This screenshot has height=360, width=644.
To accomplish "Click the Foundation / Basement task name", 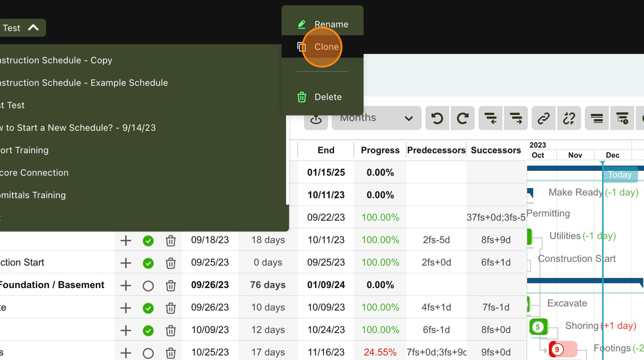I will point(52,285).
